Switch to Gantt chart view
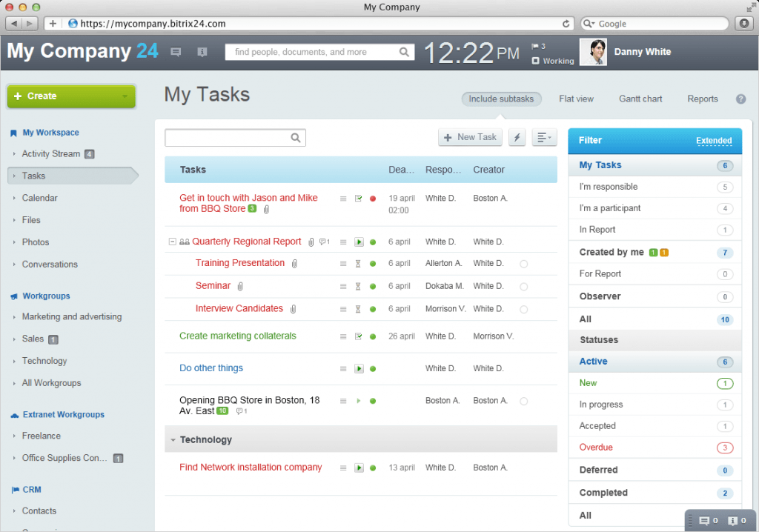This screenshot has height=532, width=759. [640, 99]
